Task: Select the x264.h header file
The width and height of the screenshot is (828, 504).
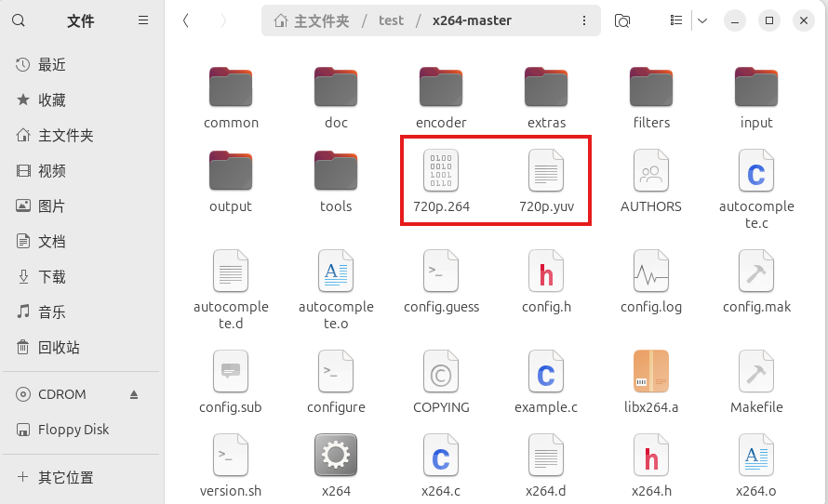Action: click(651, 466)
